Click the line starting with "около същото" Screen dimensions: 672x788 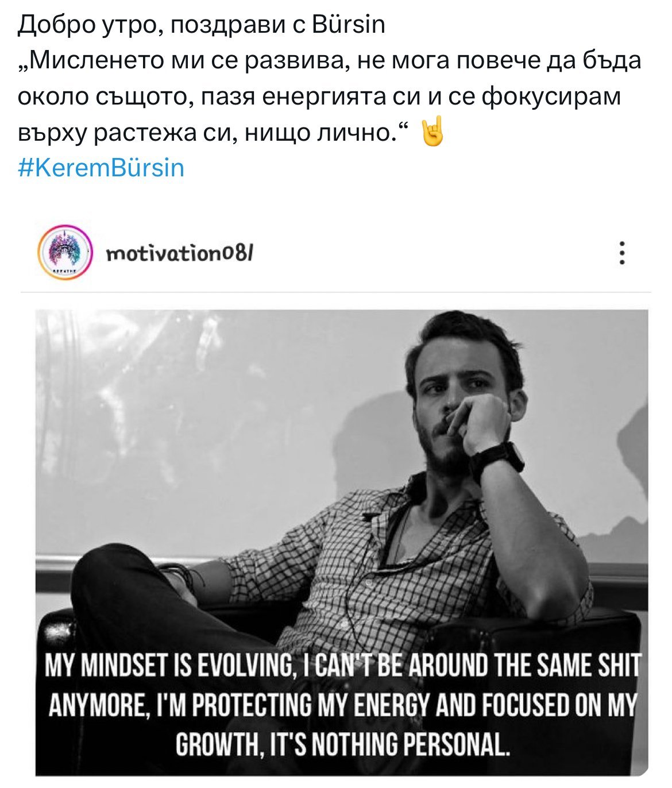coord(319,96)
